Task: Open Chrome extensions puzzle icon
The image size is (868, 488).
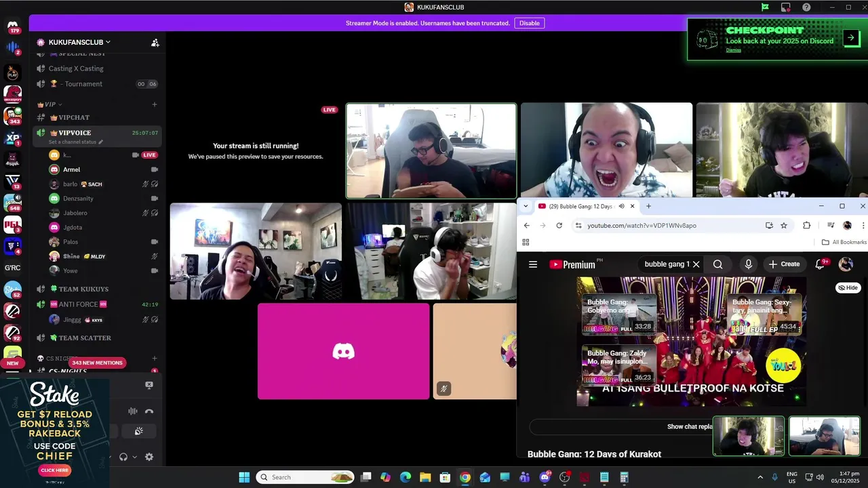Action: tap(806, 226)
